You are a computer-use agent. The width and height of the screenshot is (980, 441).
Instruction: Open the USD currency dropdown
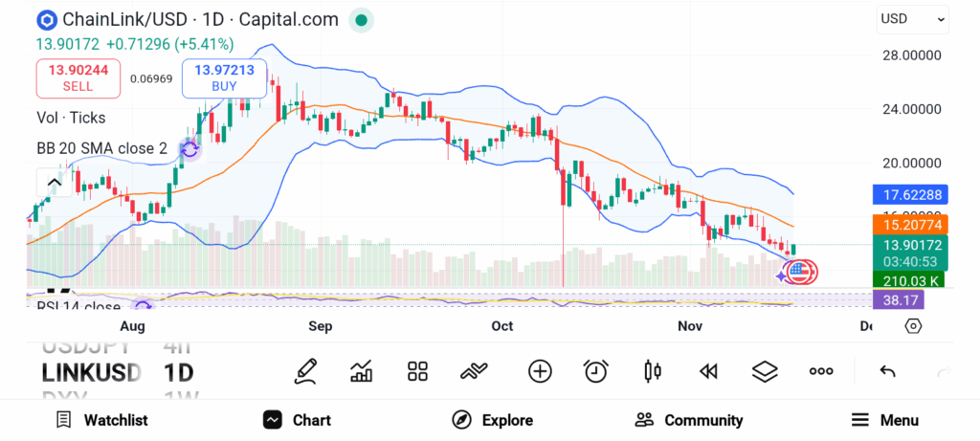(912, 19)
